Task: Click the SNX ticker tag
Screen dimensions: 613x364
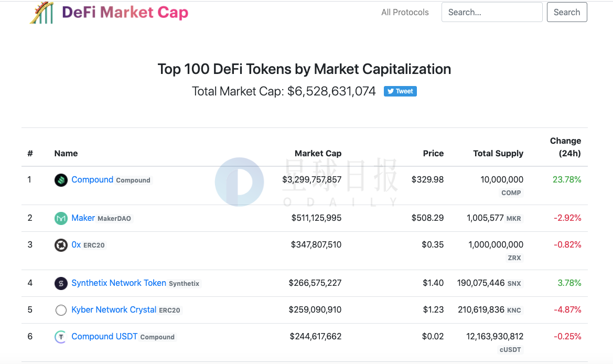Action: tap(514, 283)
